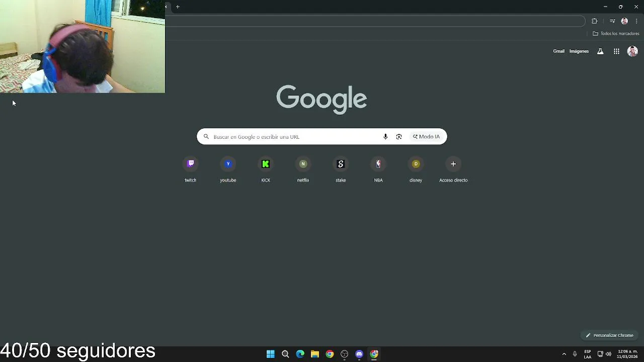Search by image with camera lens icon
Viewport: 644px width, 362px height.
tap(399, 137)
